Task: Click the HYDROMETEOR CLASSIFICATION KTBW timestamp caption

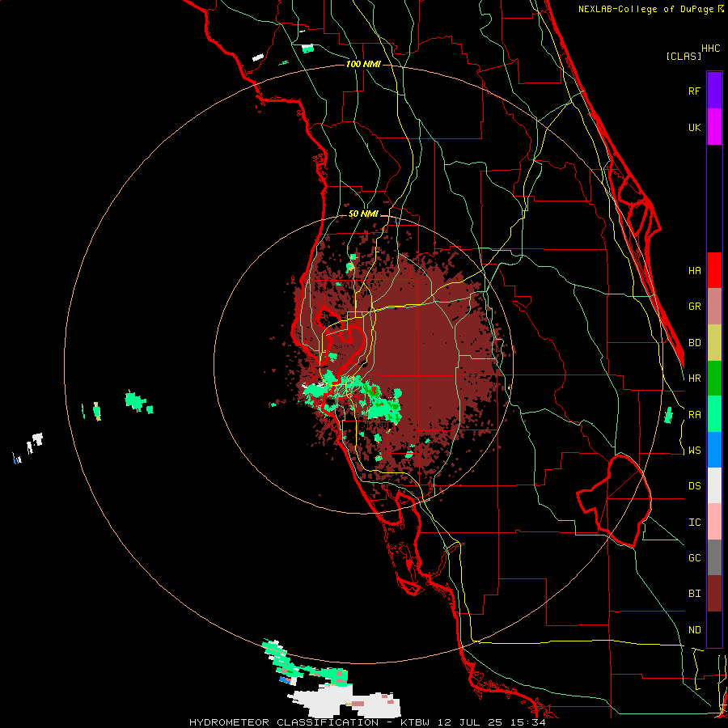Action: click(x=366, y=722)
